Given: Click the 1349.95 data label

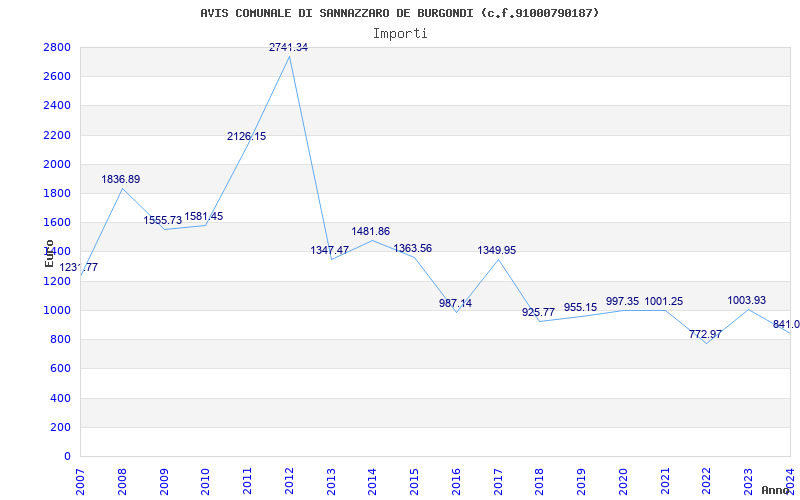Looking at the screenshot, I should (496, 251).
